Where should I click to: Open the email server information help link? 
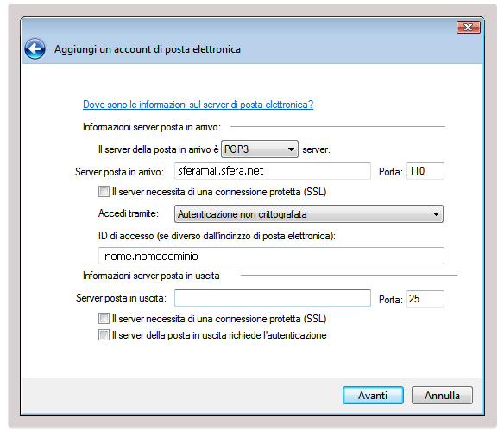[198, 105]
